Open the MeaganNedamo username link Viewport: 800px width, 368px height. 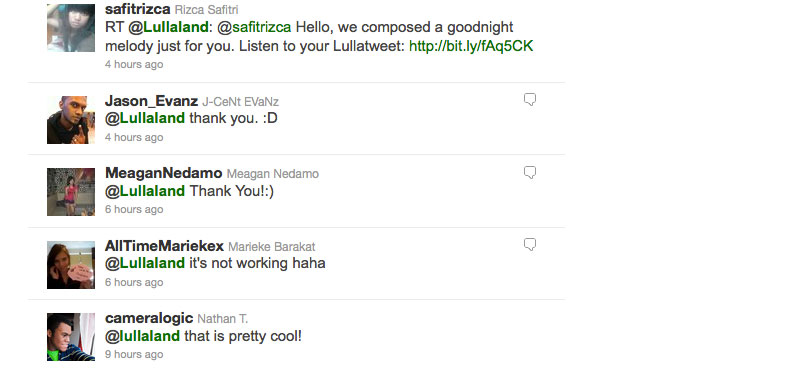click(164, 173)
